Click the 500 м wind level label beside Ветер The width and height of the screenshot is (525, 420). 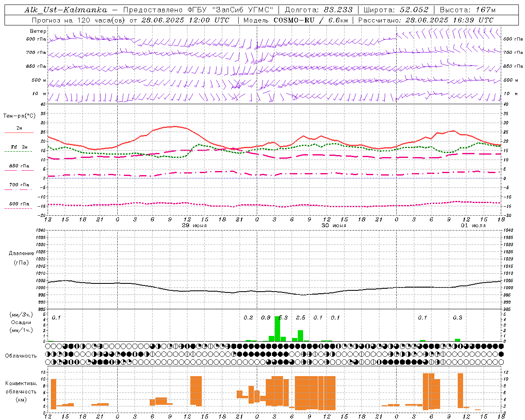tap(39, 80)
